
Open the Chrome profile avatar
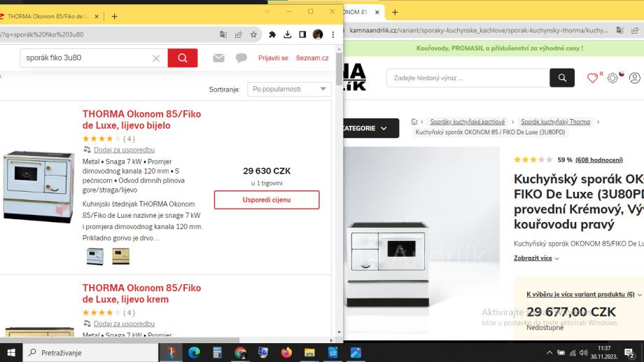pos(318,34)
